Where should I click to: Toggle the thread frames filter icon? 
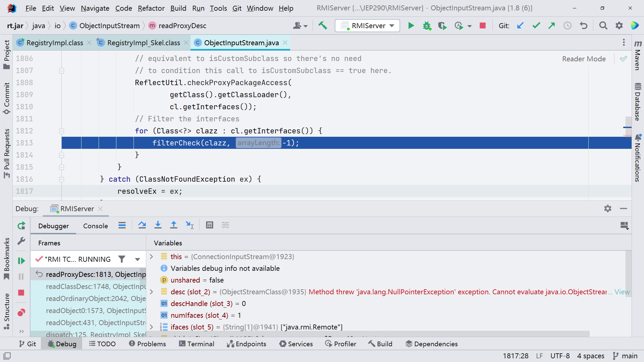click(x=122, y=259)
